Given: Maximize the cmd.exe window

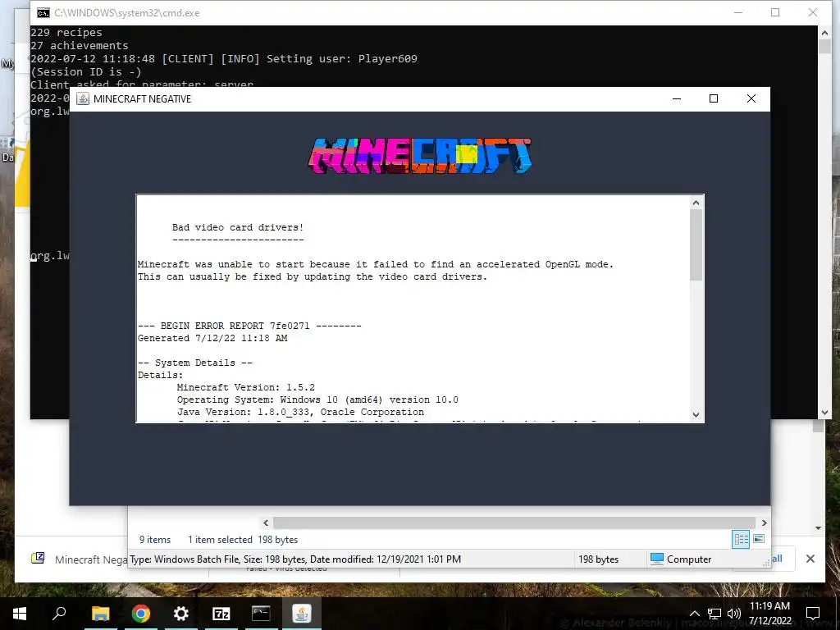Looking at the screenshot, I should click(775, 12).
